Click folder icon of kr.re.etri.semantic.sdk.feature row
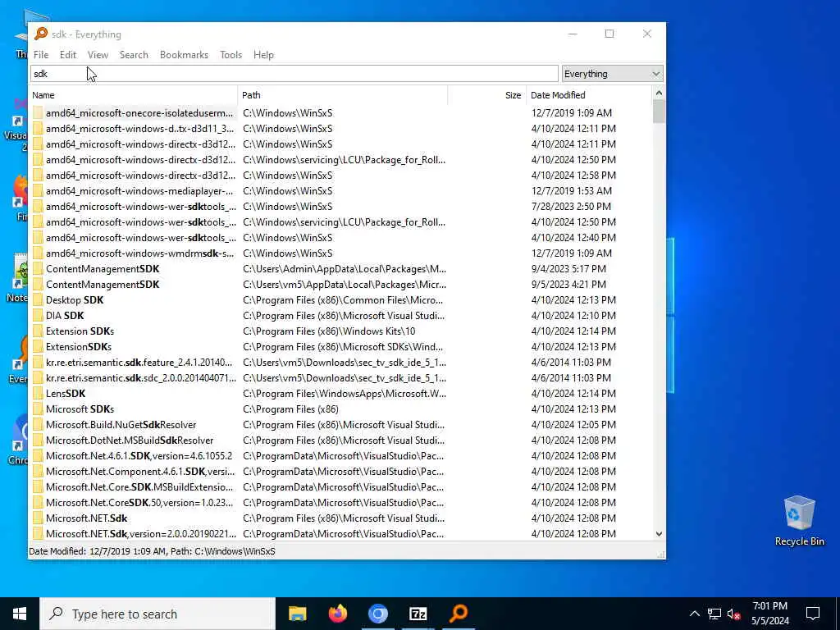Image resolution: width=840 pixels, height=630 pixels. pos(38,362)
